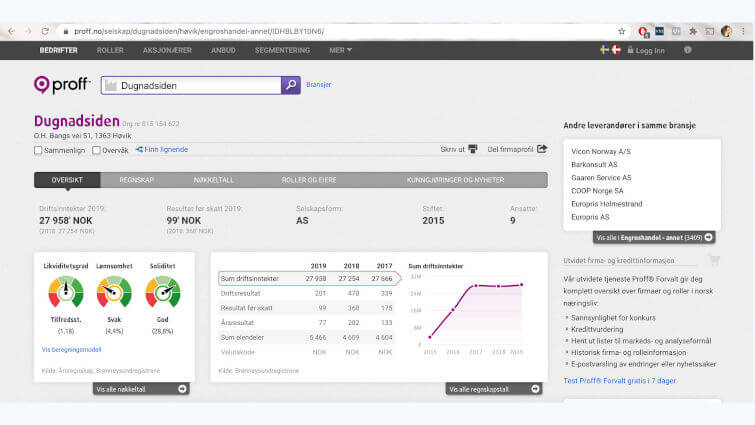Reload the page with refresh icon
This screenshot has width=755, height=425.
pos(45,31)
